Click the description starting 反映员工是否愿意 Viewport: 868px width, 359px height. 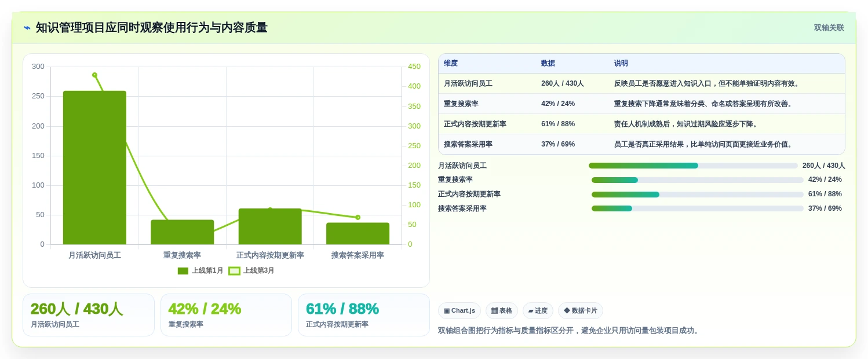point(707,83)
